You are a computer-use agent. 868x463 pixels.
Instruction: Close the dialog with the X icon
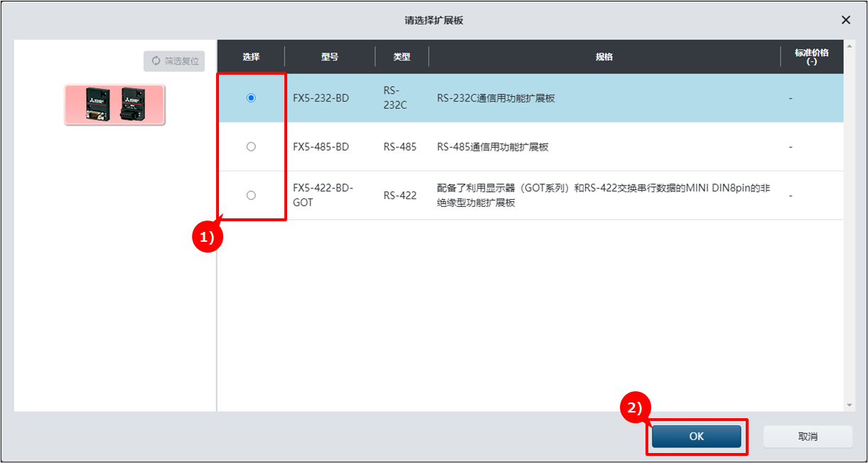[846, 20]
